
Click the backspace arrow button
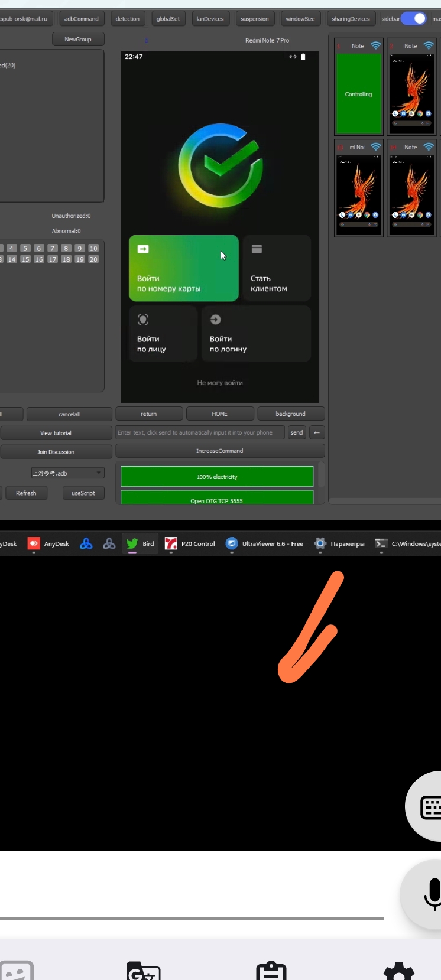pos(317,432)
